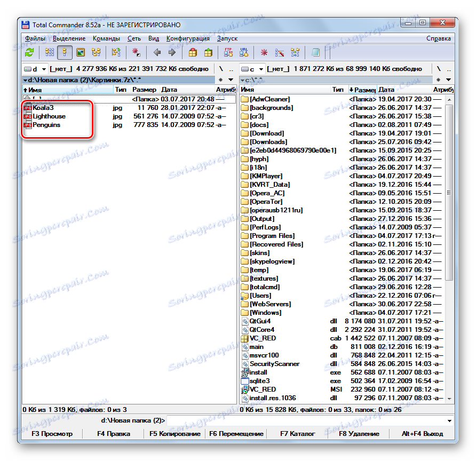Open FTP connect icon
476x461 pixels.
click(228, 52)
